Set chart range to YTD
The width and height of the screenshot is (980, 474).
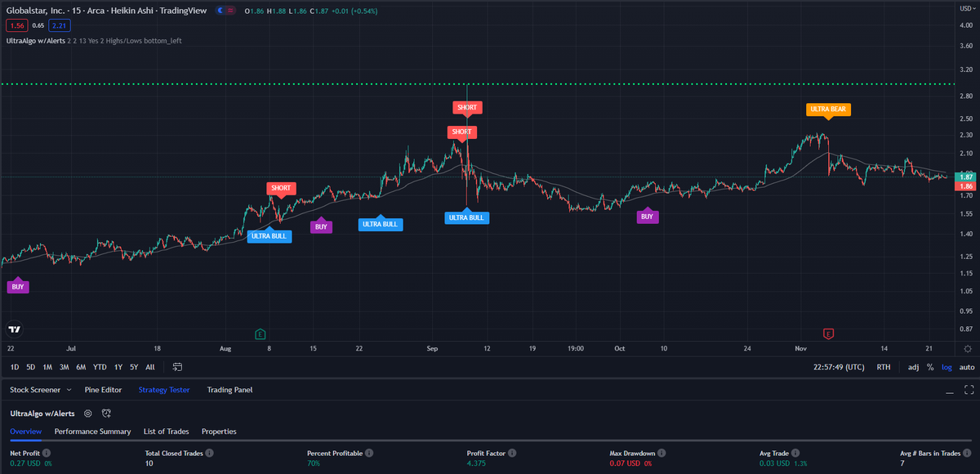[x=100, y=367]
